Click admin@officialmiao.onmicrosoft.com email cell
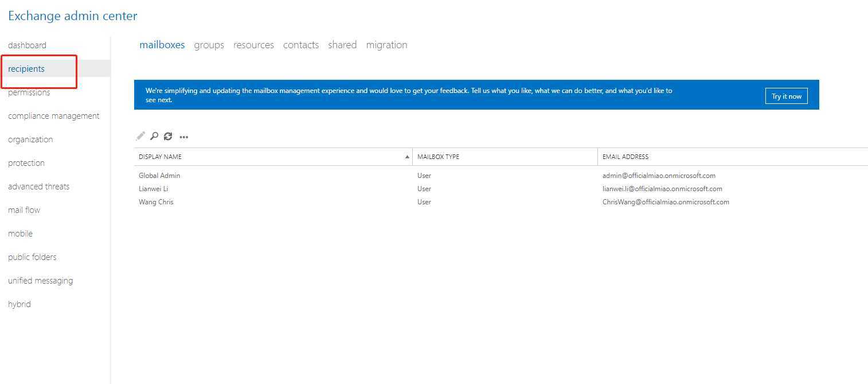 [659, 176]
